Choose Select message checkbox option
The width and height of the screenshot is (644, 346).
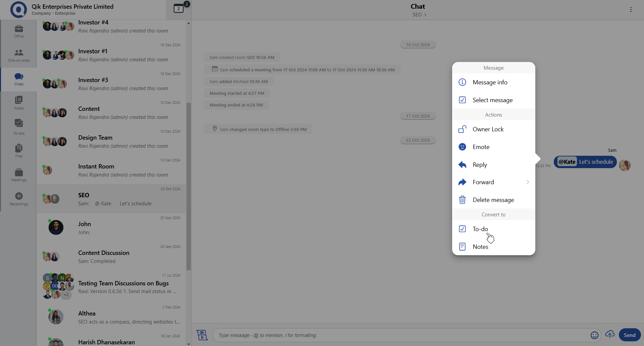tap(493, 100)
